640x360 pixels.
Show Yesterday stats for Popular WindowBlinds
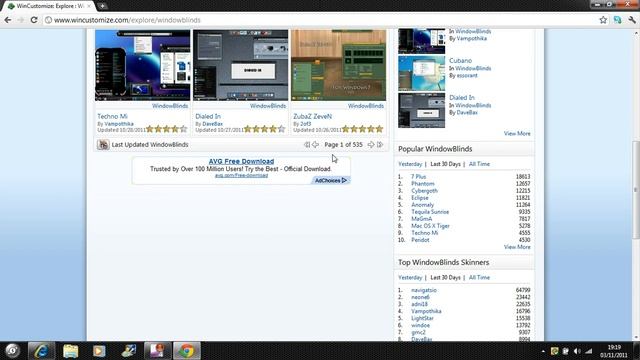pos(410,164)
